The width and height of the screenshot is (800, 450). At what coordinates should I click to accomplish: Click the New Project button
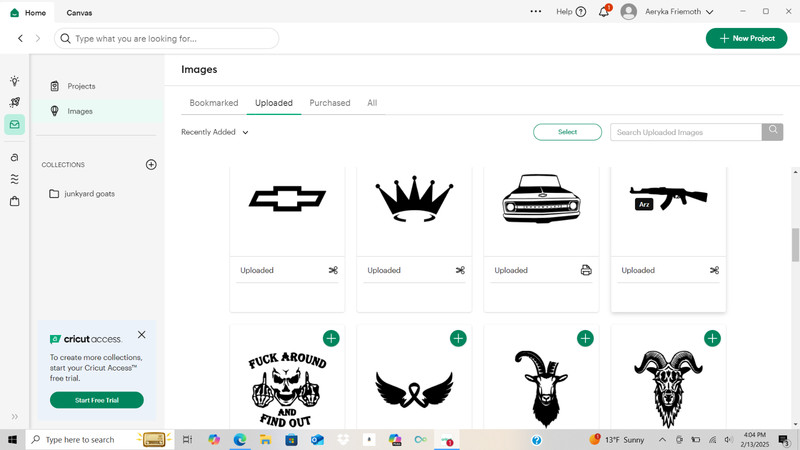click(x=746, y=38)
